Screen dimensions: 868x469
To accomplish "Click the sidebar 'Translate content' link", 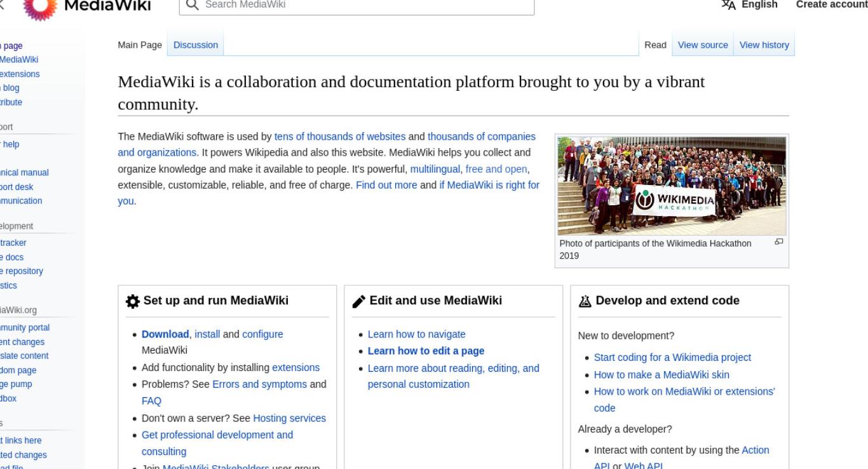I will 24,356.
